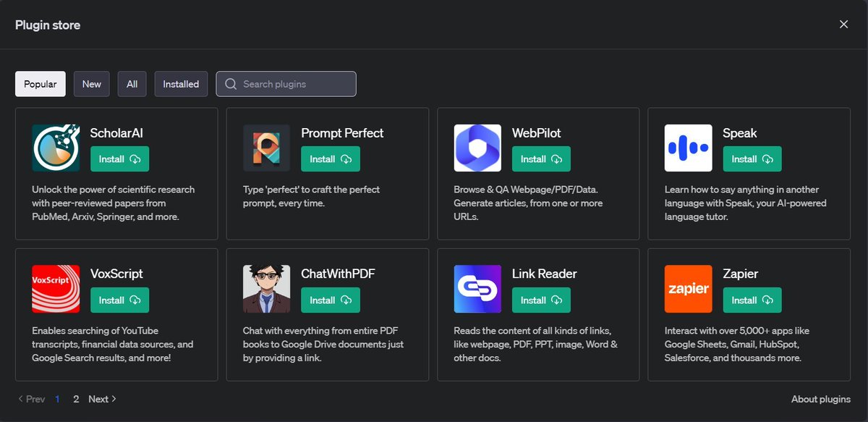Click the Speak waveform logo
868x422 pixels.
688,148
